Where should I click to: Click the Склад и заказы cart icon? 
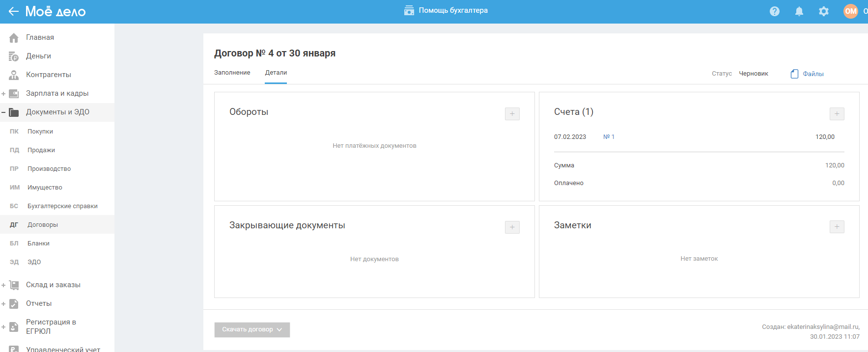pyautogui.click(x=14, y=285)
